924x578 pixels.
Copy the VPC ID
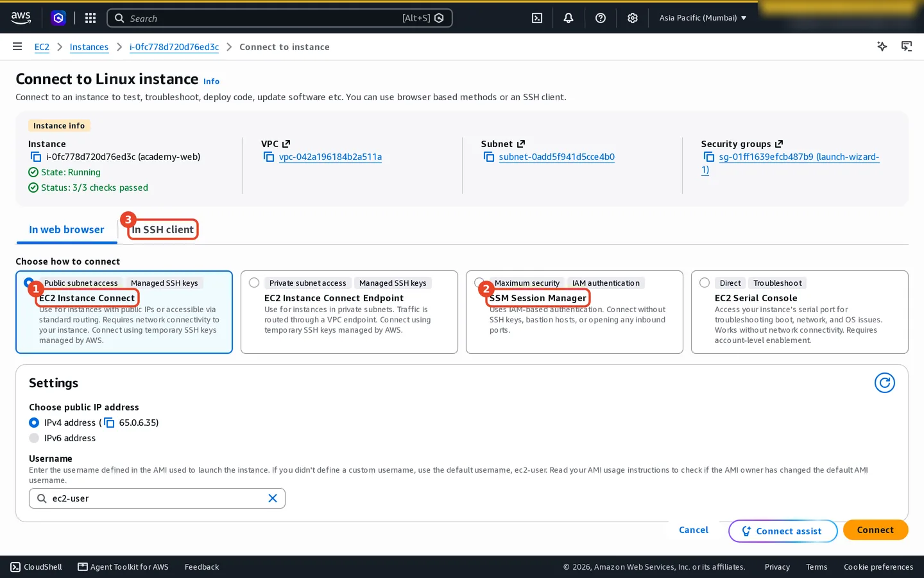(269, 157)
